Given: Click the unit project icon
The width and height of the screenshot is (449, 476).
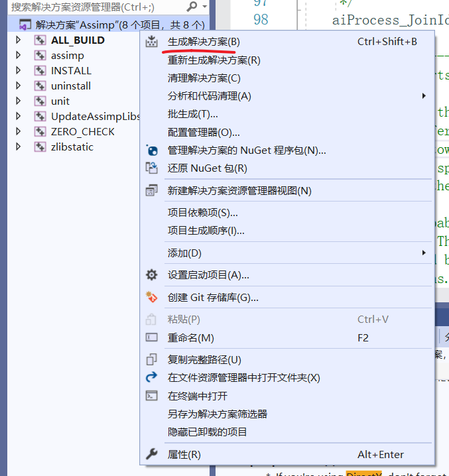Looking at the screenshot, I should (x=40, y=101).
